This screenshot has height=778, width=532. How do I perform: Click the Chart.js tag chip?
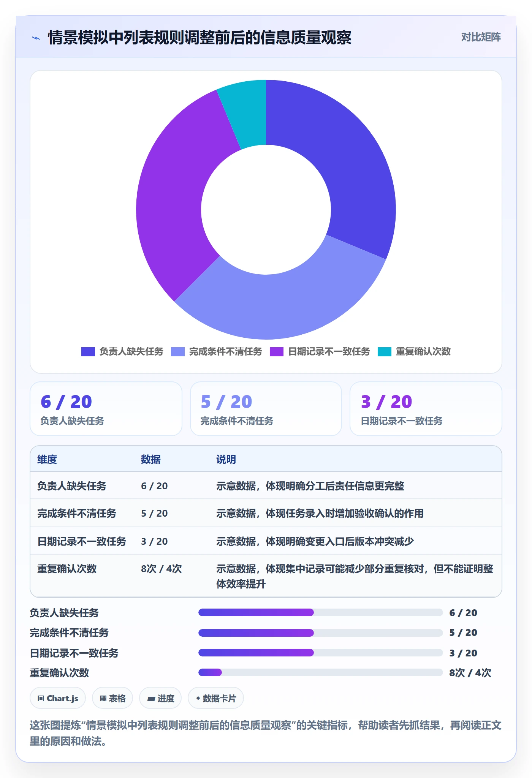click(58, 698)
